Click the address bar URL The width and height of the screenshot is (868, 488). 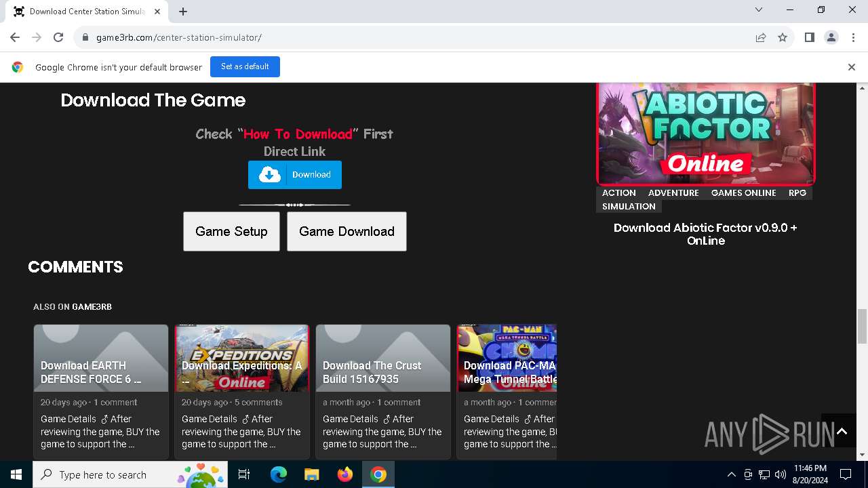point(179,37)
